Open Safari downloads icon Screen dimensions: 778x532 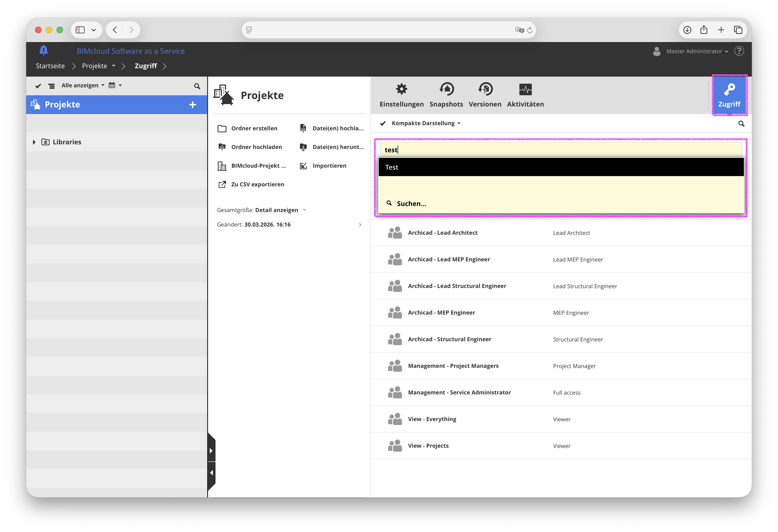coord(687,30)
